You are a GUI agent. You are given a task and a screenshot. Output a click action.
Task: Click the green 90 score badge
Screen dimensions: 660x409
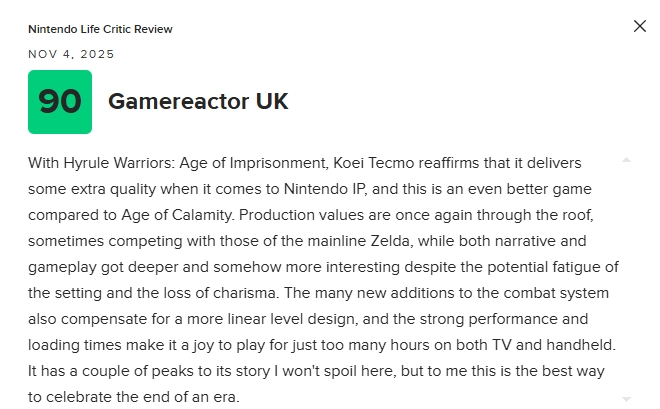click(x=60, y=102)
